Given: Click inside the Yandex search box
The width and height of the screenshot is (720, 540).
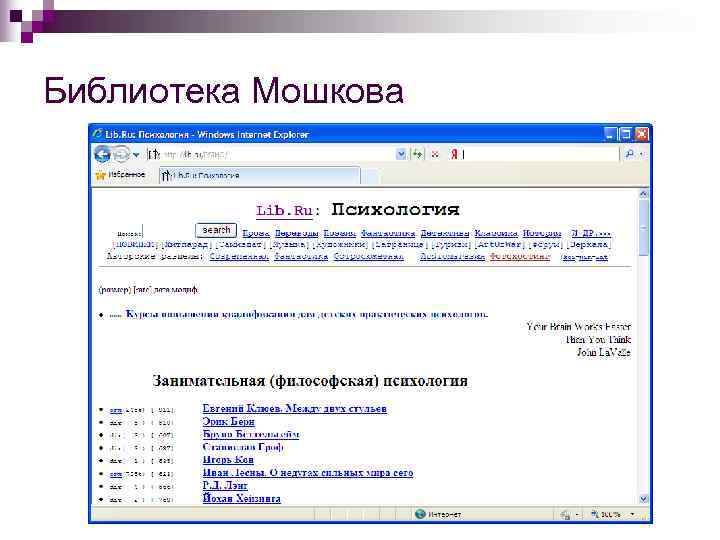Looking at the screenshot, I should pyautogui.click(x=540, y=155).
